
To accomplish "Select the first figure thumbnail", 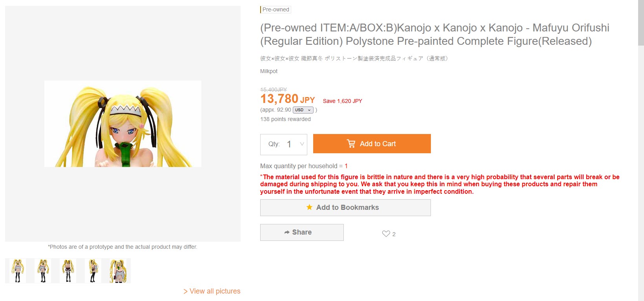I will (18, 271).
